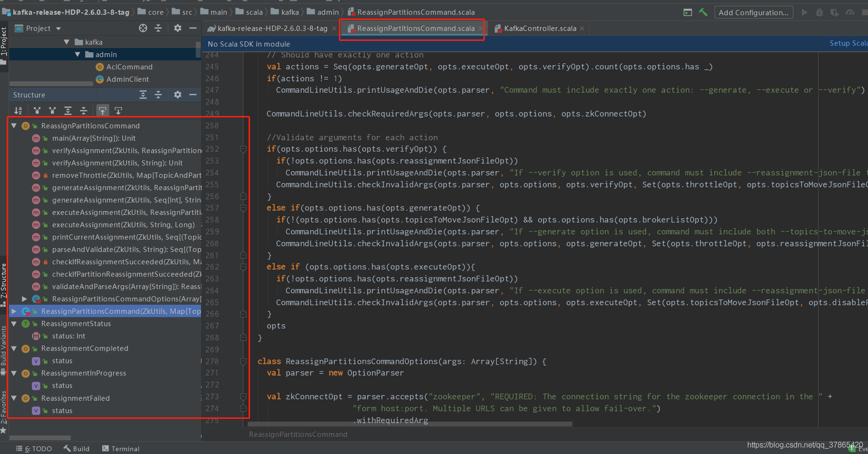Hide the Structure panel via minus icon
This screenshot has width=868, height=454.
coord(193,95)
